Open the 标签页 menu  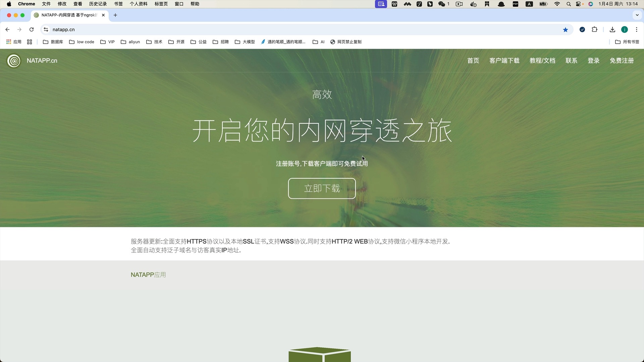[161, 4]
